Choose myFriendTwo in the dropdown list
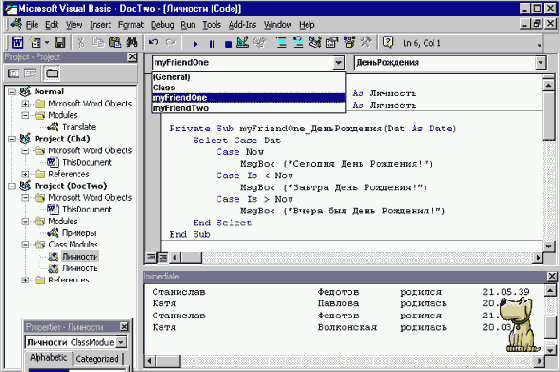Screen dimensions: 560x372 249,108
